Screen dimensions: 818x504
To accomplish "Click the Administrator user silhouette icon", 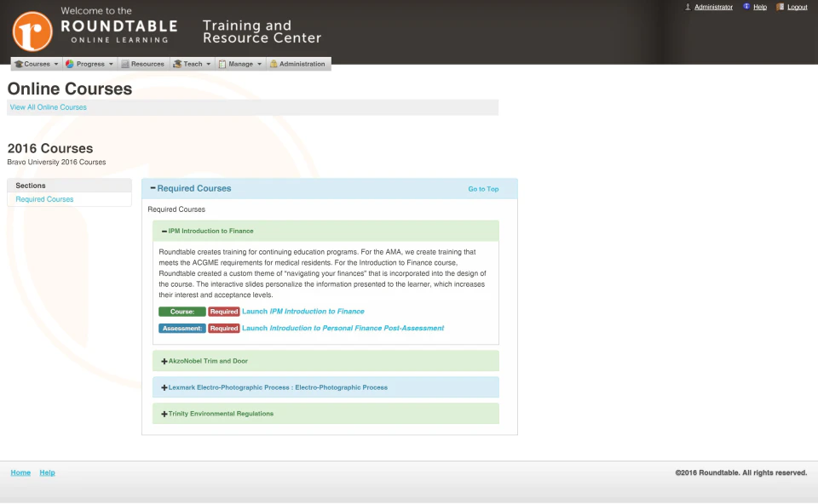I will [x=688, y=7].
